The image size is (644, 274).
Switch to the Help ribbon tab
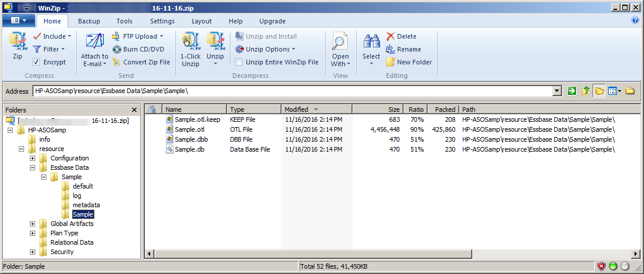[x=235, y=21]
